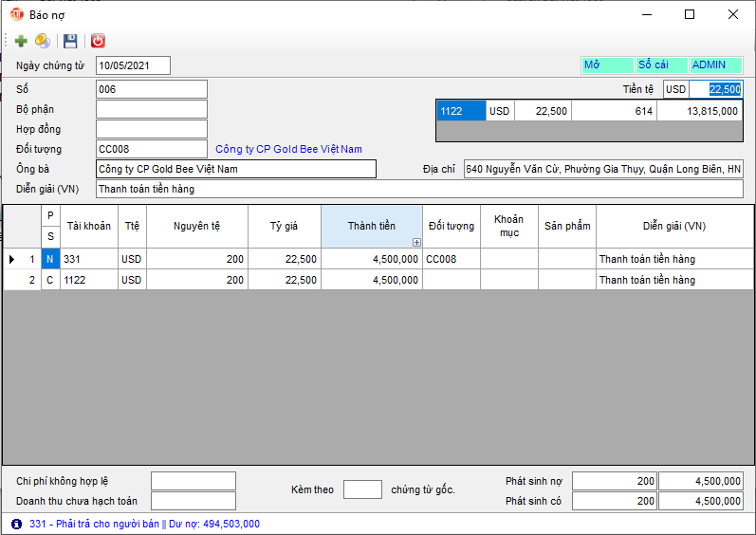Click the Công ty CP Gold Bee Việt Nam link
The width and height of the screenshot is (756, 535).
coord(288,149)
